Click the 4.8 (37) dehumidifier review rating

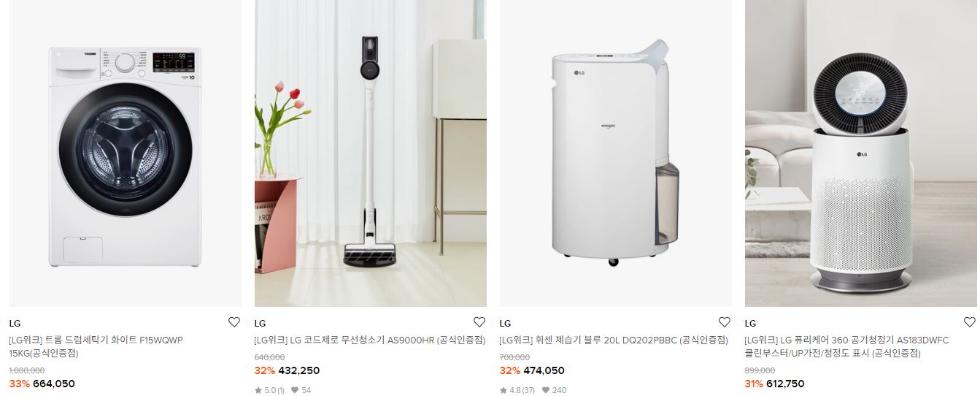coord(522,390)
